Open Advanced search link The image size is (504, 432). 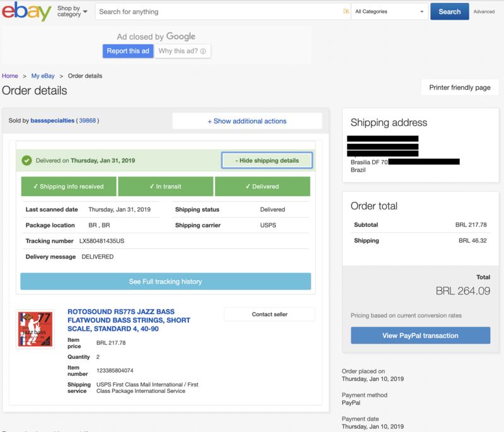[x=484, y=11]
